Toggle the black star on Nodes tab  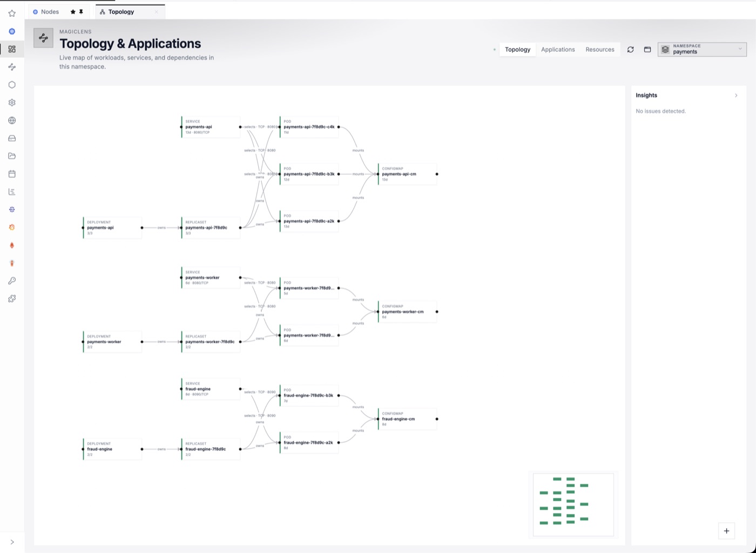(x=73, y=11)
